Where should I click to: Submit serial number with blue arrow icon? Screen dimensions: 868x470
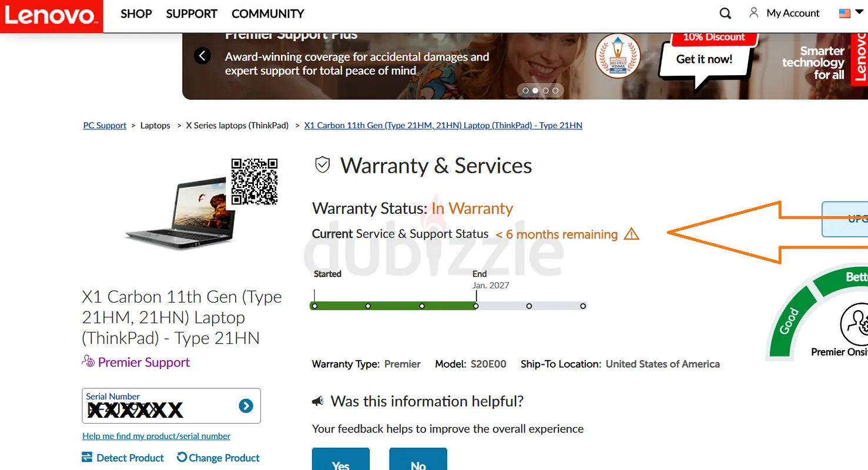[x=246, y=405]
